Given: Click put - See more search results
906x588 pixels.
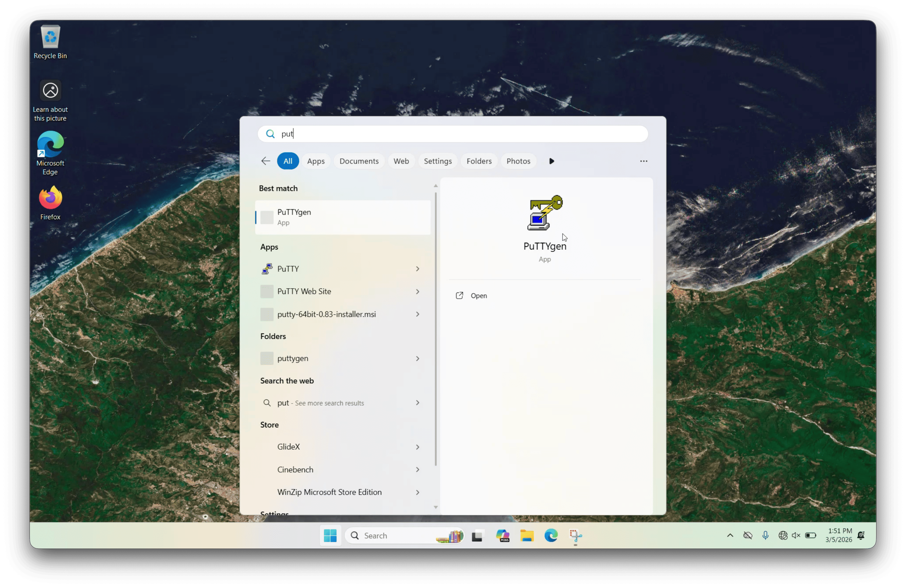Looking at the screenshot, I should tap(343, 403).
